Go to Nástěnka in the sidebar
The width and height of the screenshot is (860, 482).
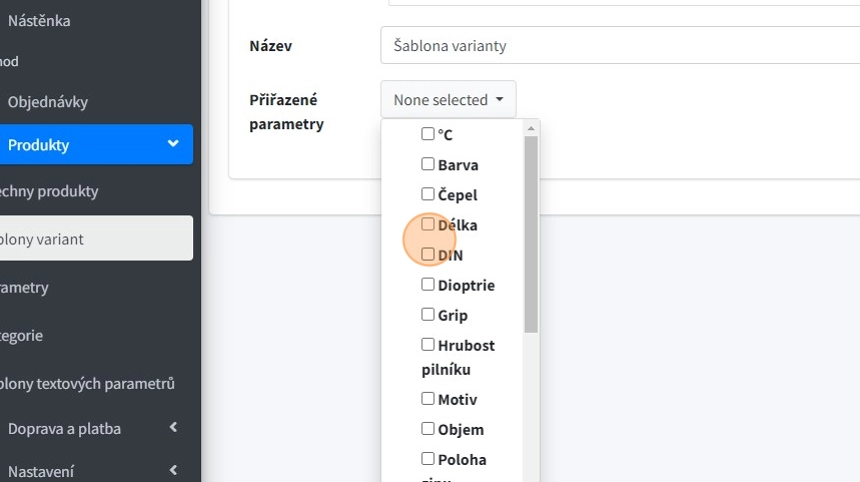tap(39, 20)
